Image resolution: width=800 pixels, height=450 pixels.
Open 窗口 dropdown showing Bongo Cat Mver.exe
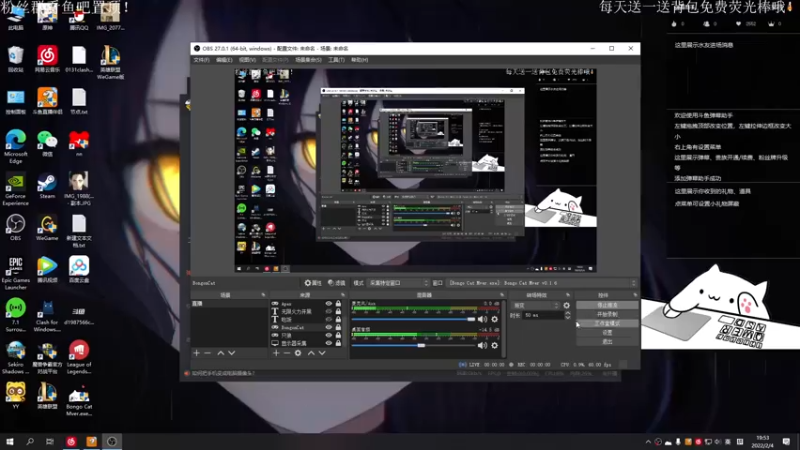(x=542, y=283)
